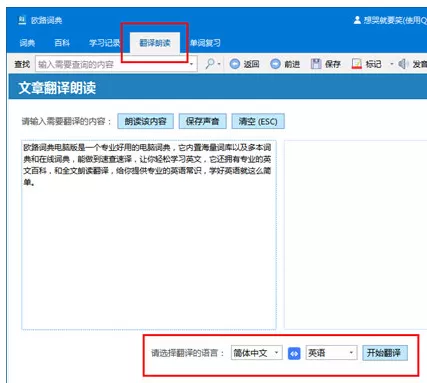The image size is (427, 383).
Task: Click the 保存声音 button
Action: tap(202, 121)
